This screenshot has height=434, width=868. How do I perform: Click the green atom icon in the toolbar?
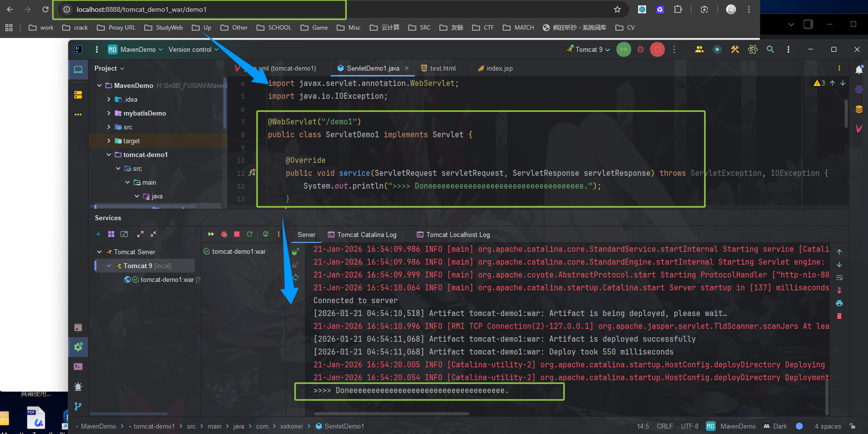(753, 49)
